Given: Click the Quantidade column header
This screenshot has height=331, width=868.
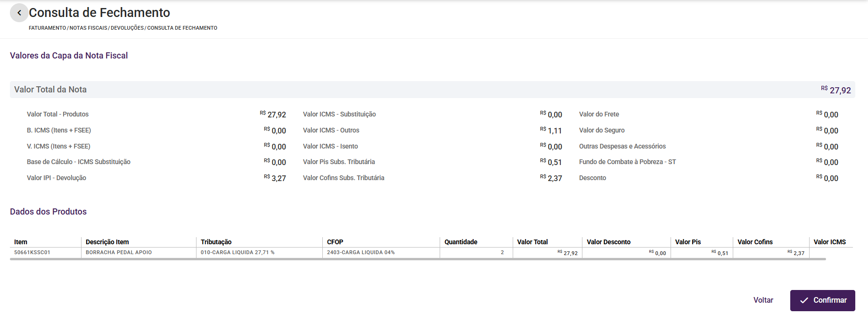Looking at the screenshot, I should click(461, 242).
